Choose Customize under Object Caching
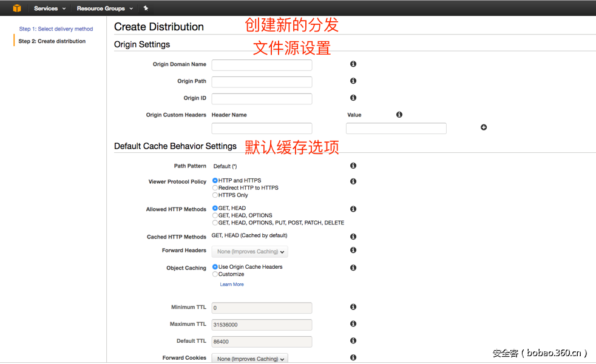This screenshot has width=596, height=364. (x=215, y=273)
